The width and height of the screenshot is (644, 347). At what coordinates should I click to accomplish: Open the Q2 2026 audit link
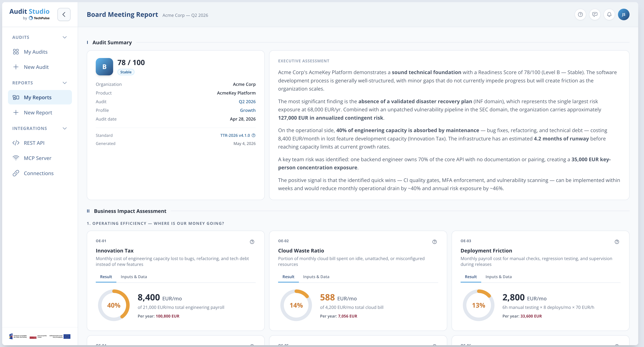(x=247, y=102)
